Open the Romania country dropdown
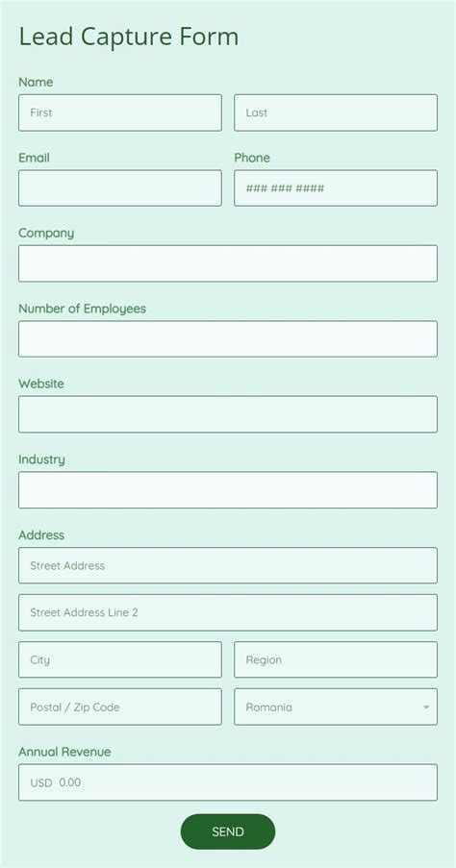The width and height of the screenshot is (456, 868). click(335, 707)
